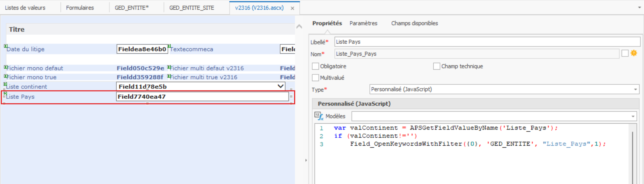Click the yellow gear icon next to Nom
The image size is (644, 184).
pyautogui.click(x=634, y=53)
